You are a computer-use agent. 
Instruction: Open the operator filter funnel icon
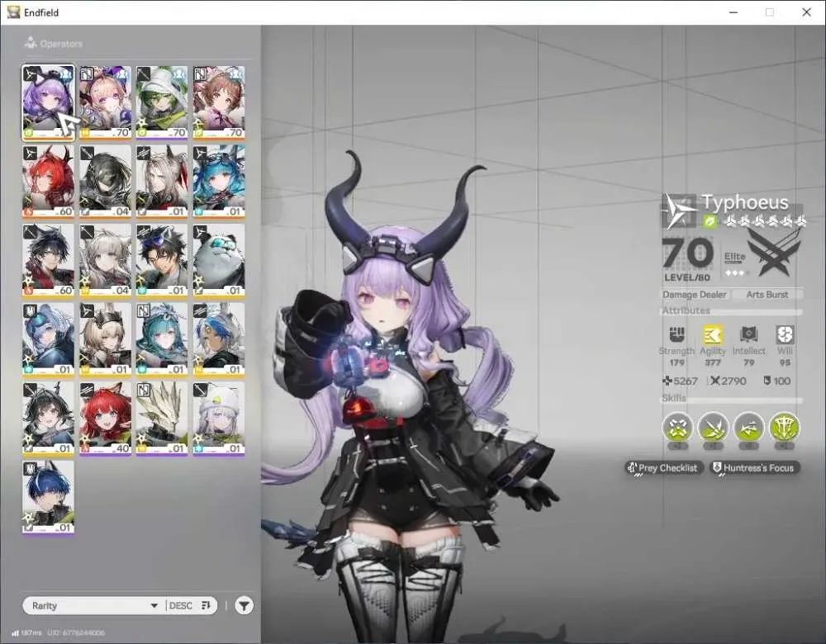coord(244,605)
